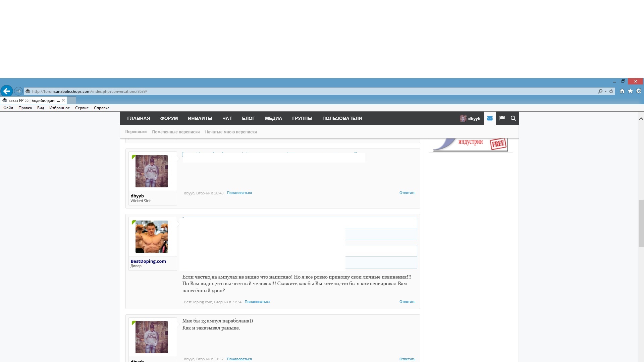Click the page vertical scrollbar thumb

pos(641,223)
